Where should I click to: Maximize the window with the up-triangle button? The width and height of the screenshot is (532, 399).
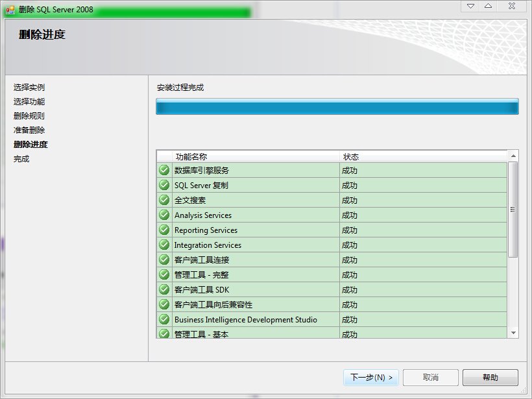(x=489, y=6)
